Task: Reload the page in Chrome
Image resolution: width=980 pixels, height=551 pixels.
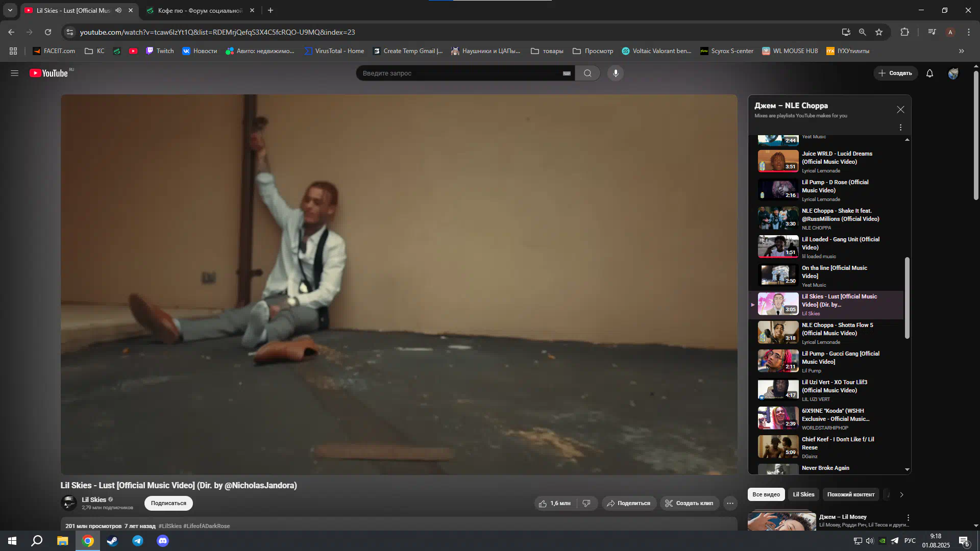Action: pos(48,32)
